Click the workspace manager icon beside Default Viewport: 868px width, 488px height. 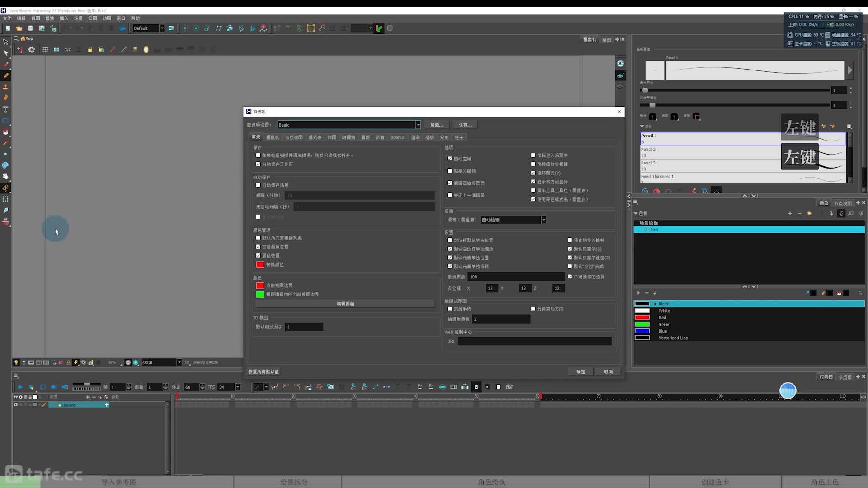coord(171,28)
